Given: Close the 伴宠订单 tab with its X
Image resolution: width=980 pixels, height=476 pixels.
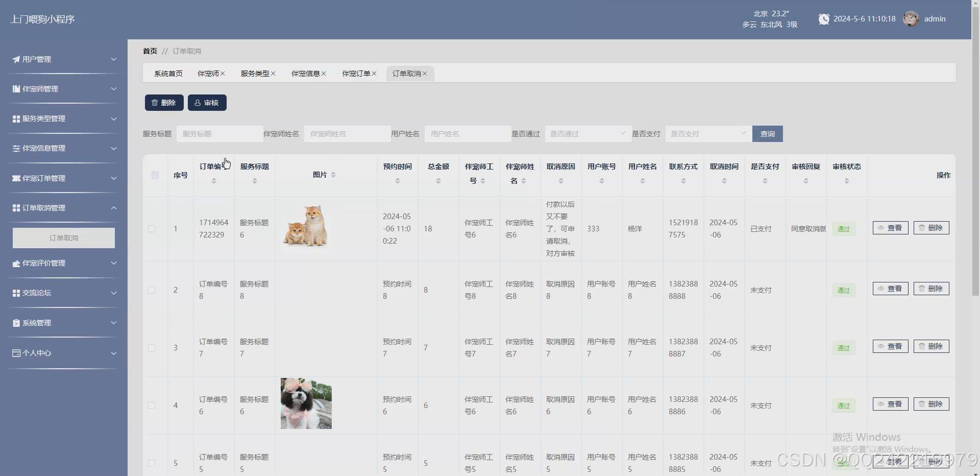Looking at the screenshot, I should pyautogui.click(x=374, y=74).
